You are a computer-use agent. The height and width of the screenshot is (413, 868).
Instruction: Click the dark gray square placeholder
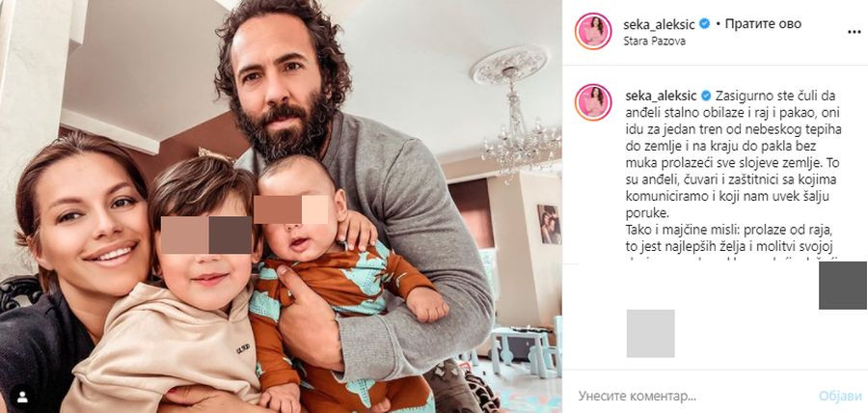click(x=843, y=285)
